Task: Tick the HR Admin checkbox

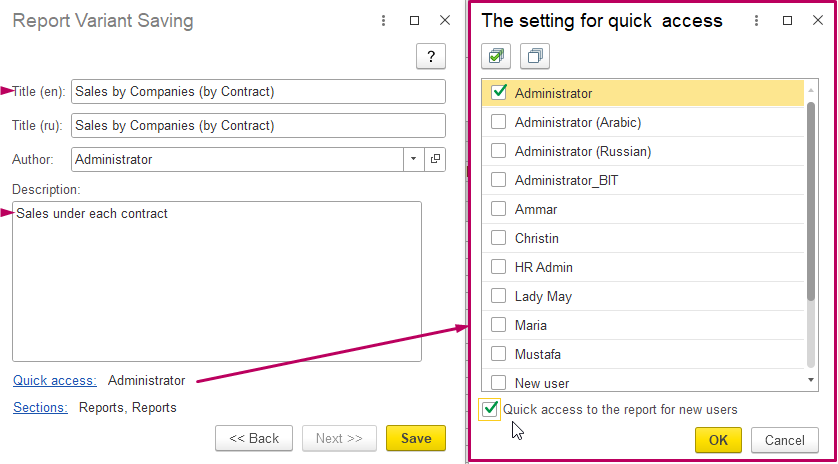Action: (499, 267)
